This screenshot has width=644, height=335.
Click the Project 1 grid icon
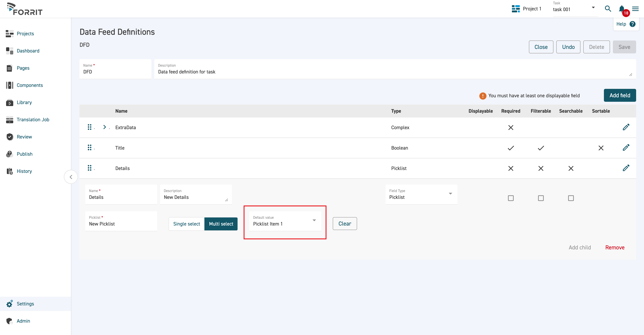(515, 9)
